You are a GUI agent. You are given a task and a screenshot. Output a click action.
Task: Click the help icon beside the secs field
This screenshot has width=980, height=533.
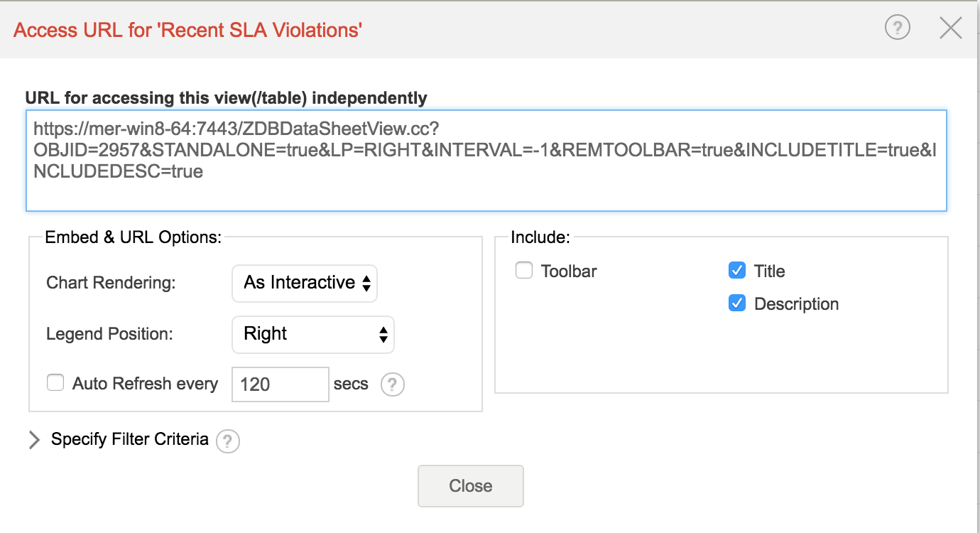pos(393,385)
